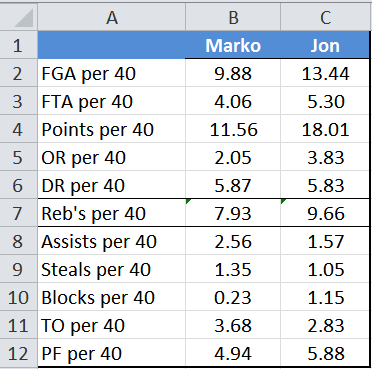Select row 7 header
The height and width of the screenshot is (369, 372).
pyautogui.click(x=19, y=213)
